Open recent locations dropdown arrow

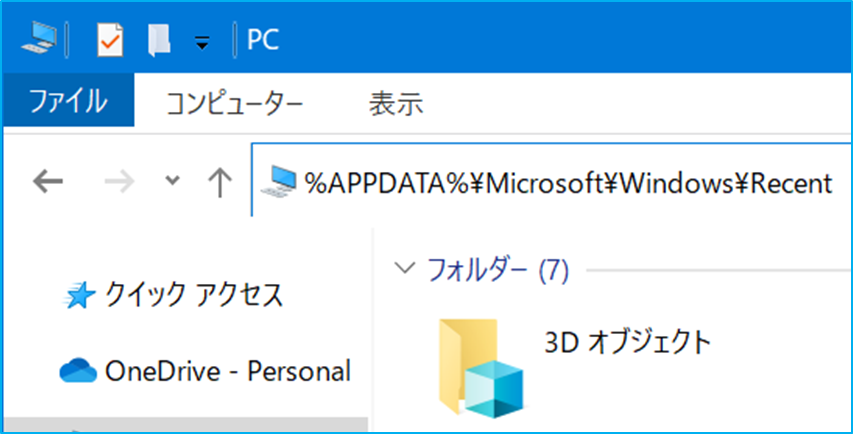[172, 181]
